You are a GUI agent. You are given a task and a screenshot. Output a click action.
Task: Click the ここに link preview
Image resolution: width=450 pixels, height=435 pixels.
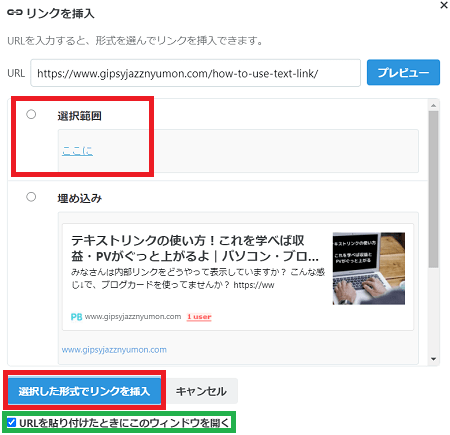coord(77,151)
